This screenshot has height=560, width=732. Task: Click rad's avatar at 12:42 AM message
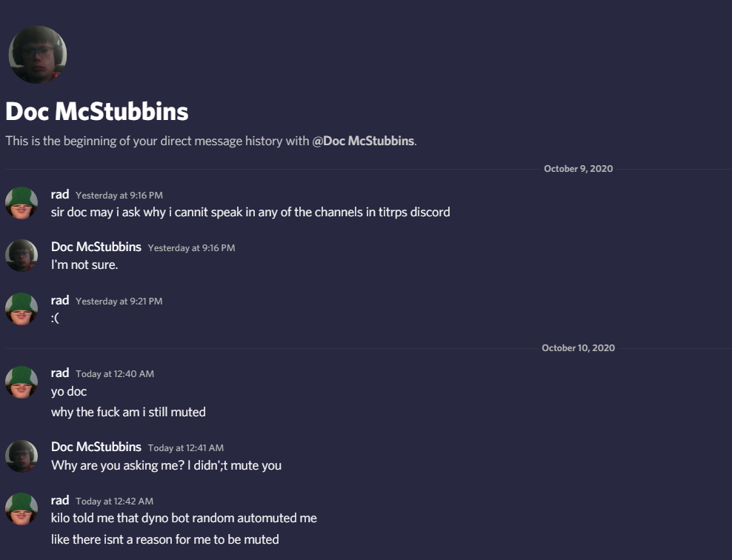point(21,509)
